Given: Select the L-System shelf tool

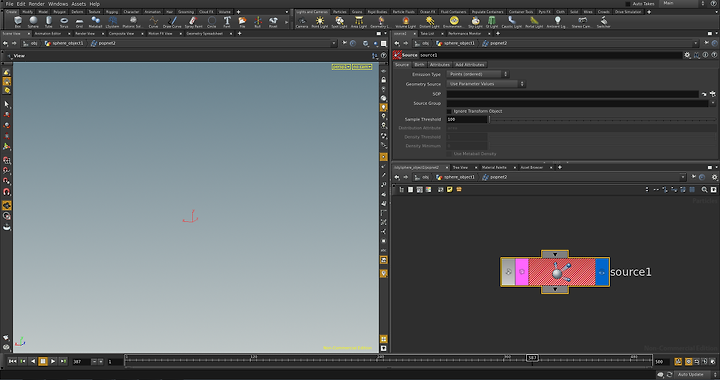Looking at the screenshot, I should 112,22.
